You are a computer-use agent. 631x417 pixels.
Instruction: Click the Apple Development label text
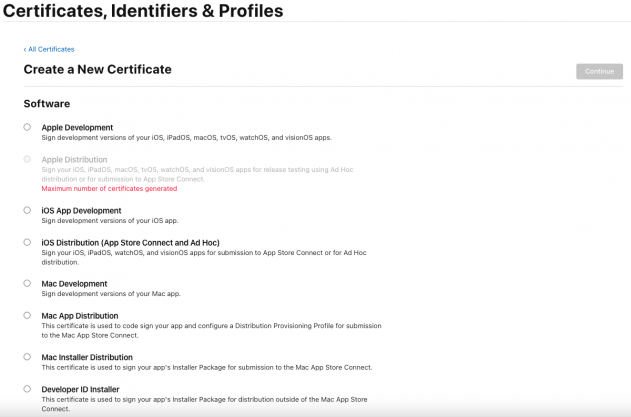click(77, 127)
